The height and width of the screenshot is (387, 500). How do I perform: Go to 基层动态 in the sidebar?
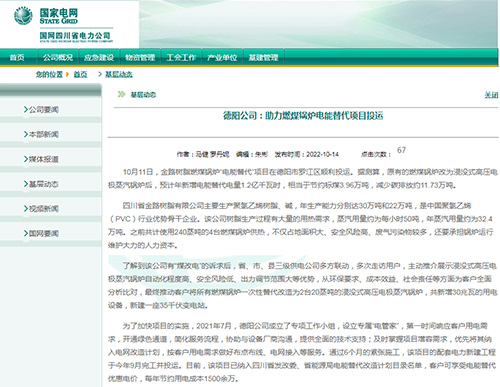click(44, 184)
